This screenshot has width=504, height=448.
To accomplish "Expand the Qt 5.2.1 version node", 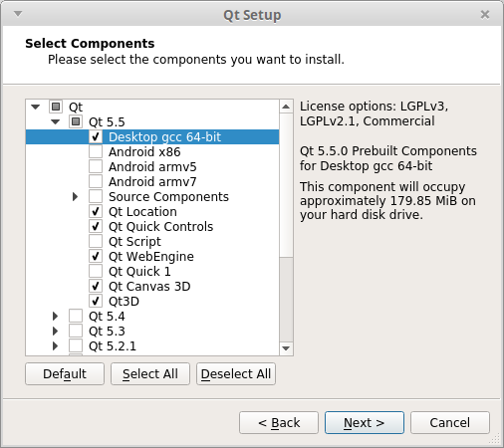I will coord(56,345).
